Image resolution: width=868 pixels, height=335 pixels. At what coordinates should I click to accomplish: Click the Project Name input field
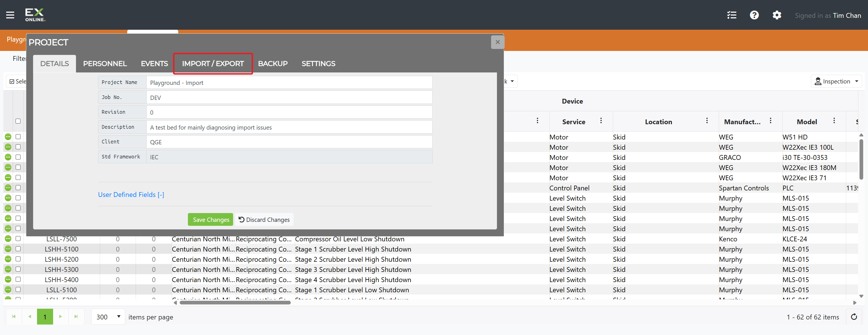click(x=289, y=83)
